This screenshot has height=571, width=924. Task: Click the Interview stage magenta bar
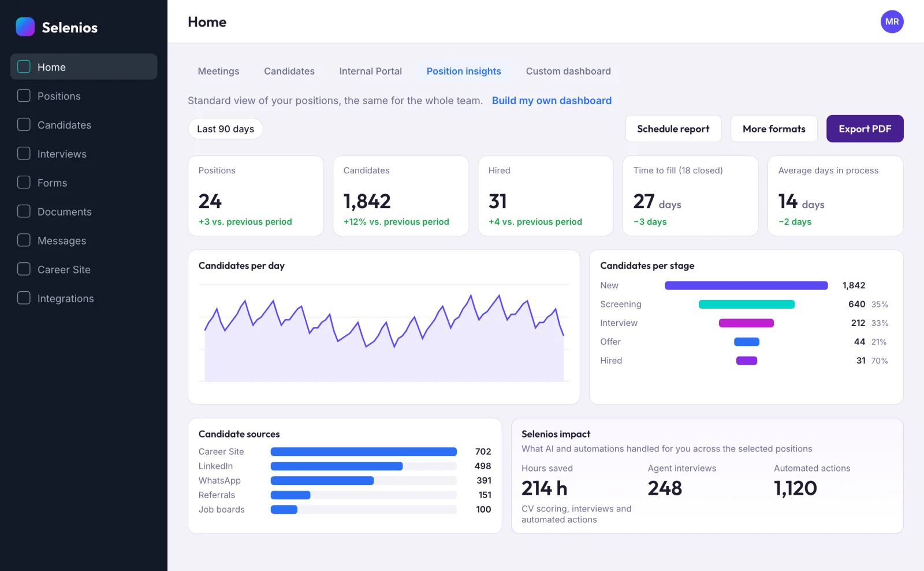point(746,323)
